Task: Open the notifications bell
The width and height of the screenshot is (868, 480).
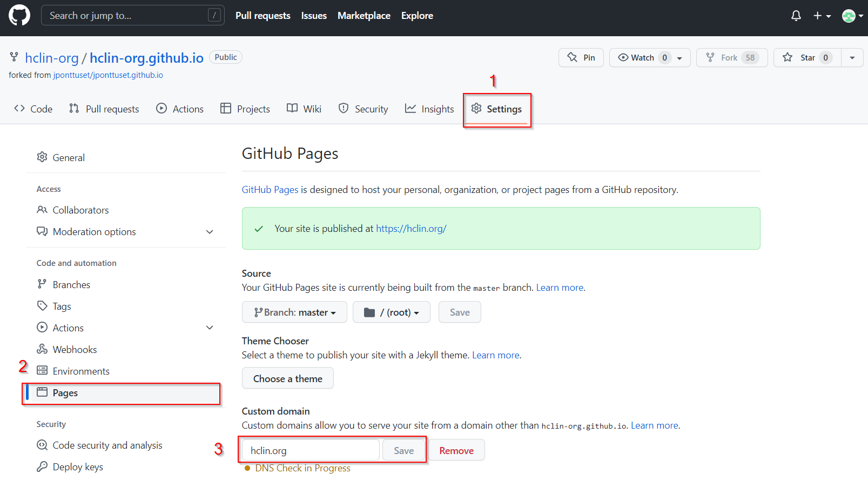Action: tap(796, 16)
